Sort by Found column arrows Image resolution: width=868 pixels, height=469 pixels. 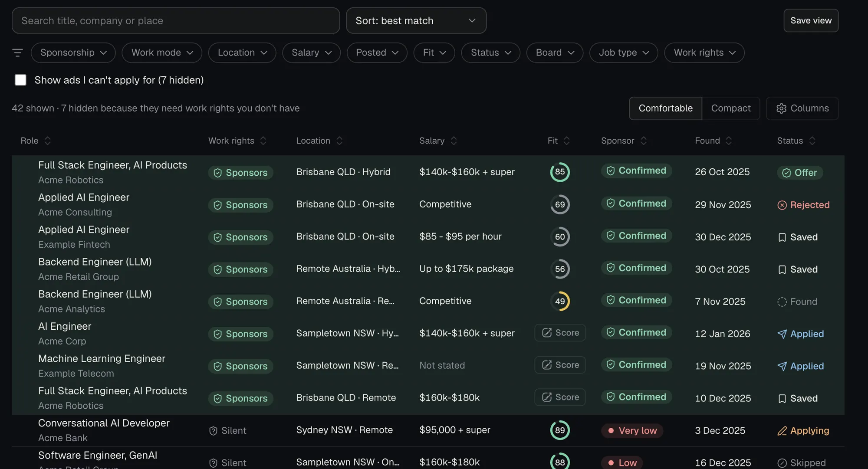coord(729,141)
